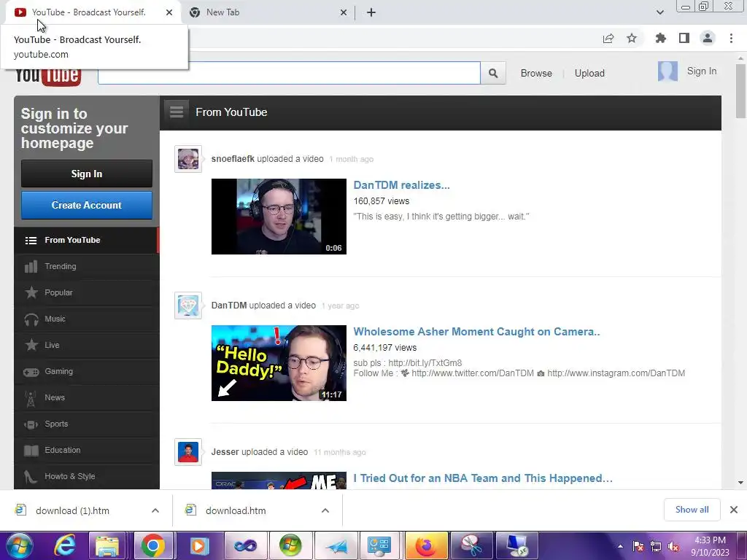This screenshot has height=560, width=747.
Task: Click the Jesser uploader name
Action: pos(225,452)
